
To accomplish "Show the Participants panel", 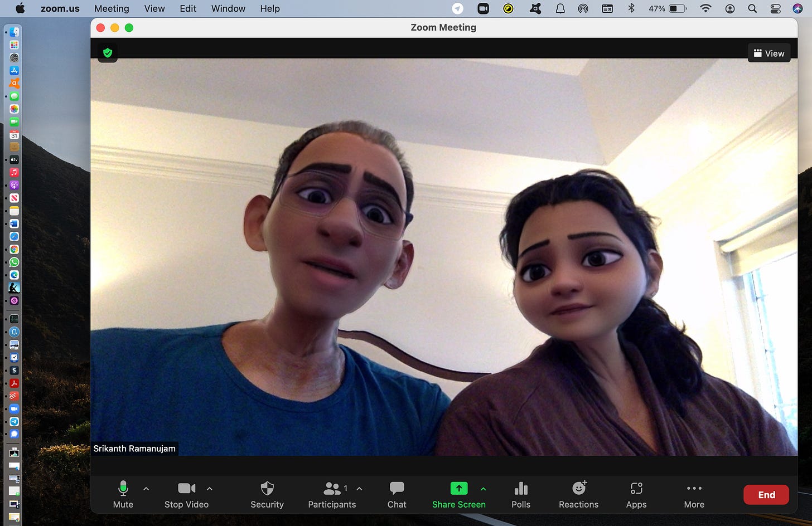I will (332, 494).
